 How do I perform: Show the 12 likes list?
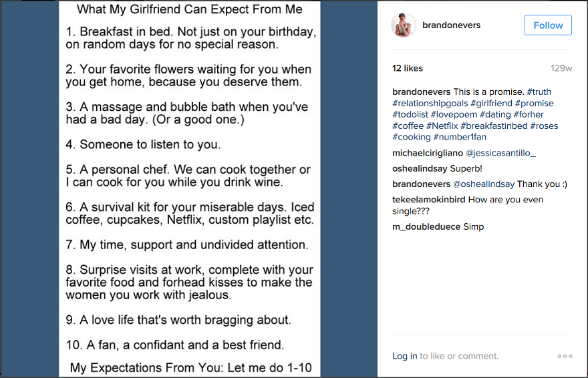coord(408,68)
